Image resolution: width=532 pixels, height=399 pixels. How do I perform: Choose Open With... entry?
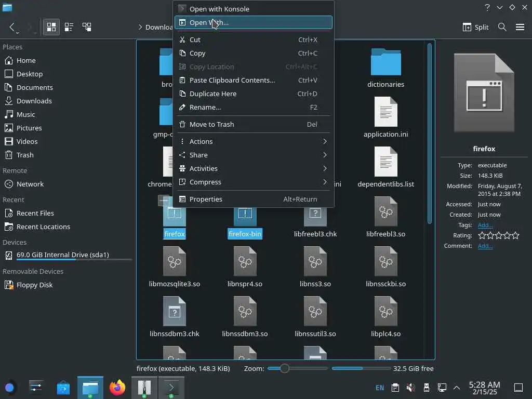pyautogui.click(x=253, y=23)
